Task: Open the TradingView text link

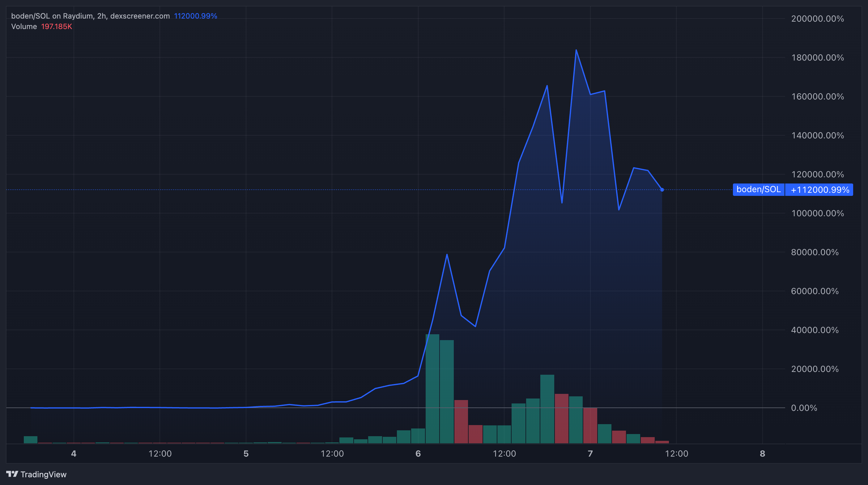Action: point(44,474)
